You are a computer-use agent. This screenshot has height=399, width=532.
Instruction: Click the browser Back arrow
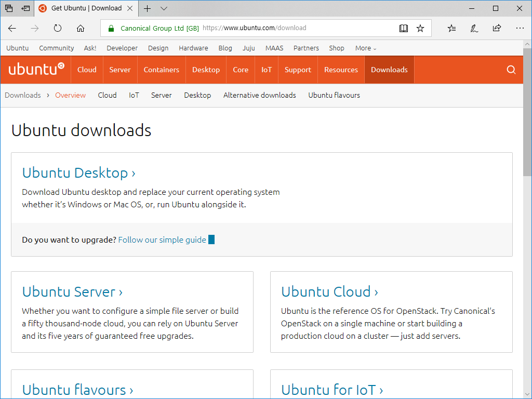tap(12, 28)
